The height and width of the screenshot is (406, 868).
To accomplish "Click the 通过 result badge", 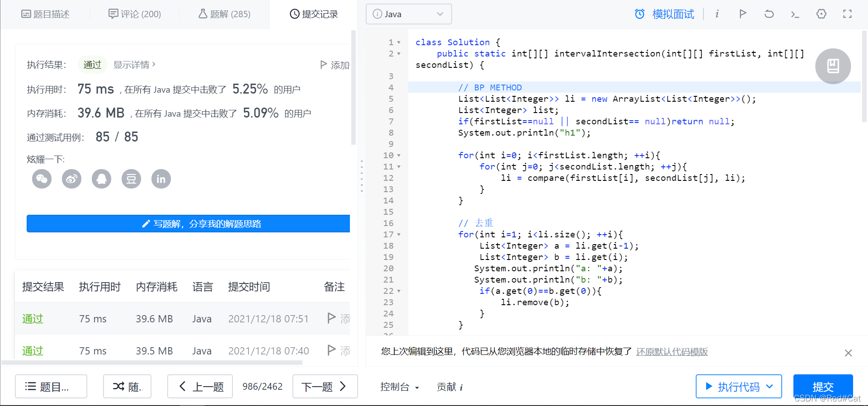I will click(92, 65).
